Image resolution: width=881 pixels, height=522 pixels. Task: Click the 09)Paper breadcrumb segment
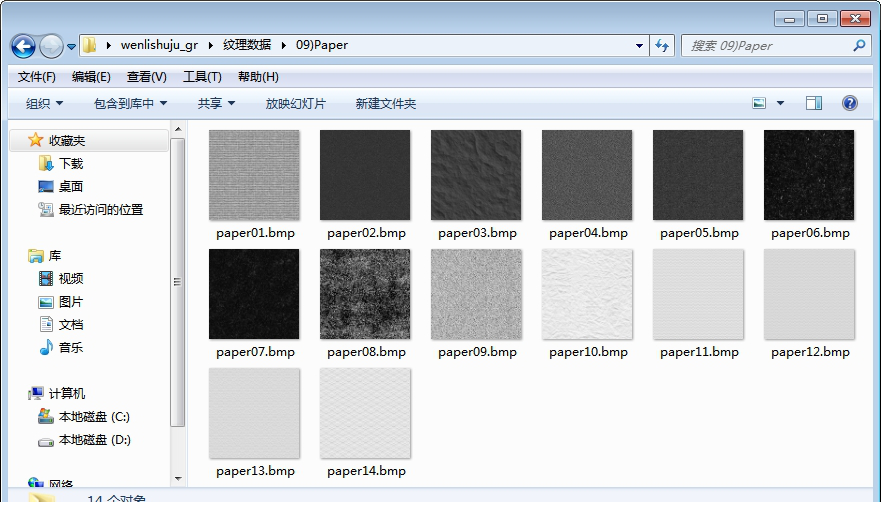tap(322, 45)
